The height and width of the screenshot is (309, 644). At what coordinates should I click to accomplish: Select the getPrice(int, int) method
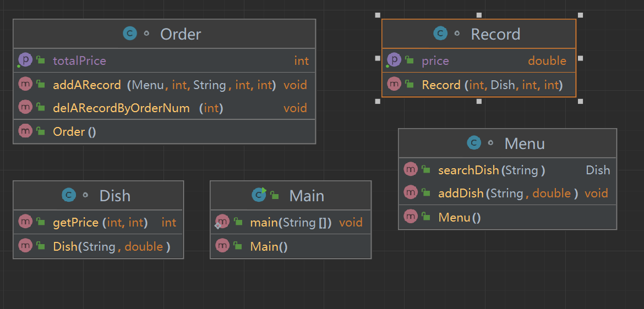tap(99, 223)
